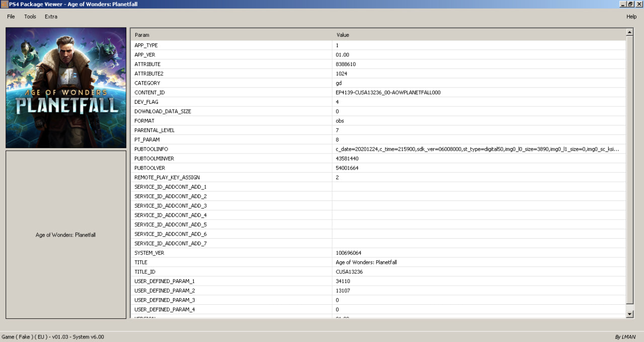Click the CATEGORY value gd
Viewport: 644px width, 342px height.
click(339, 83)
